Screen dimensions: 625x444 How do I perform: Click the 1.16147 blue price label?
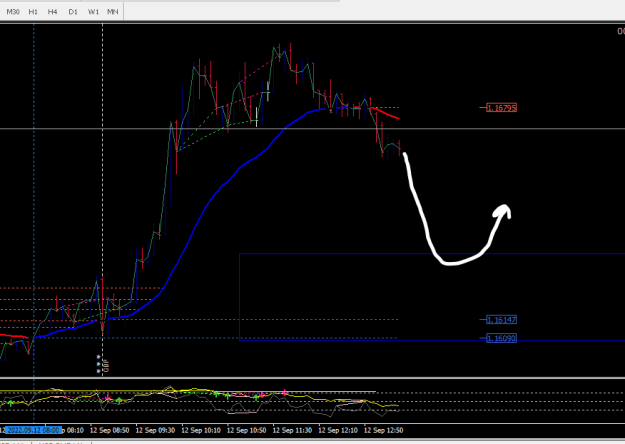501,320
